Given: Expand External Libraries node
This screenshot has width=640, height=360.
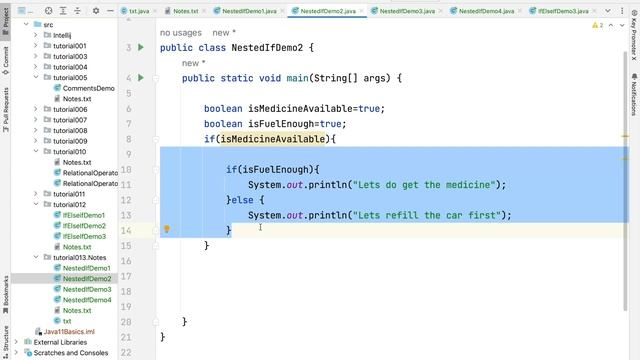Looking at the screenshot, I should (16, 342).
